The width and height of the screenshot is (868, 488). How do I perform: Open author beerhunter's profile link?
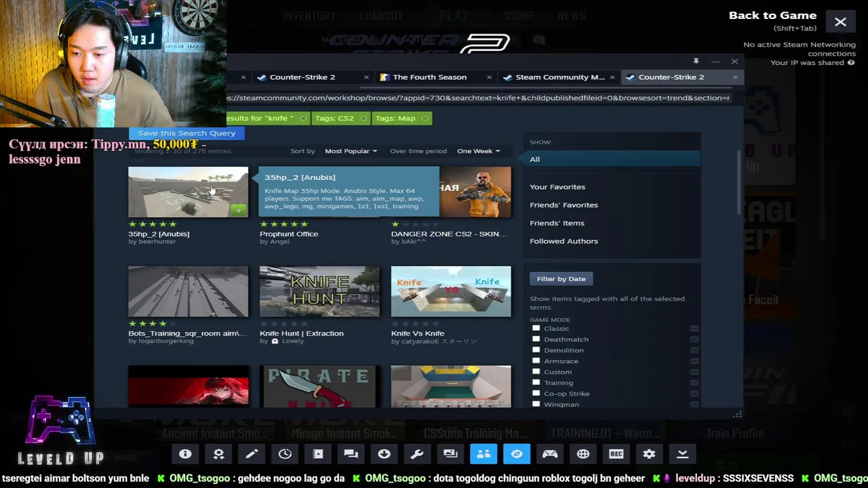tap(157, 242)
